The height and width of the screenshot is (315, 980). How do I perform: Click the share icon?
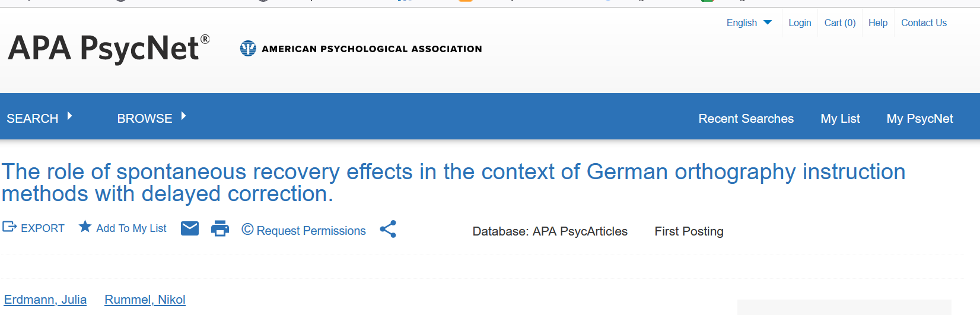(x=388, y=229)
